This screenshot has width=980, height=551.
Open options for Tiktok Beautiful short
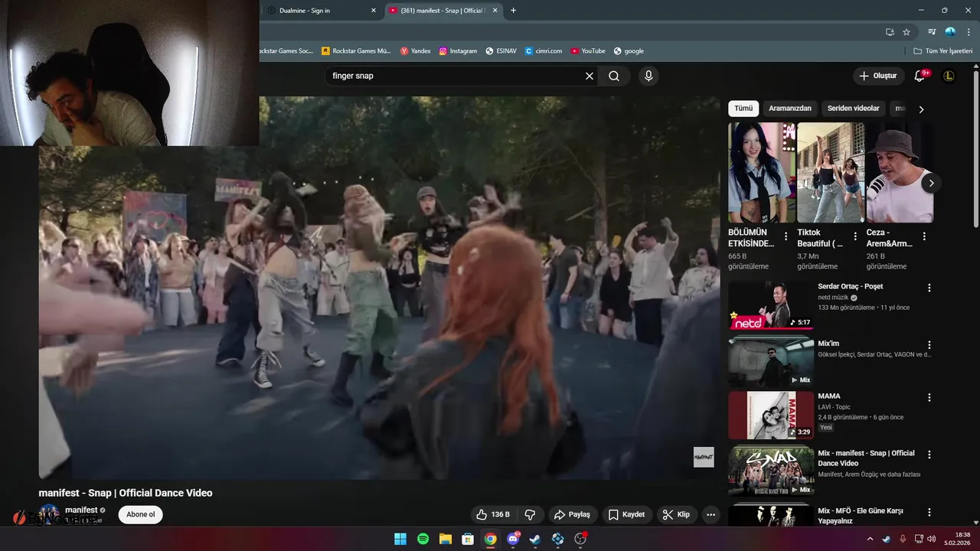[855, 236]
